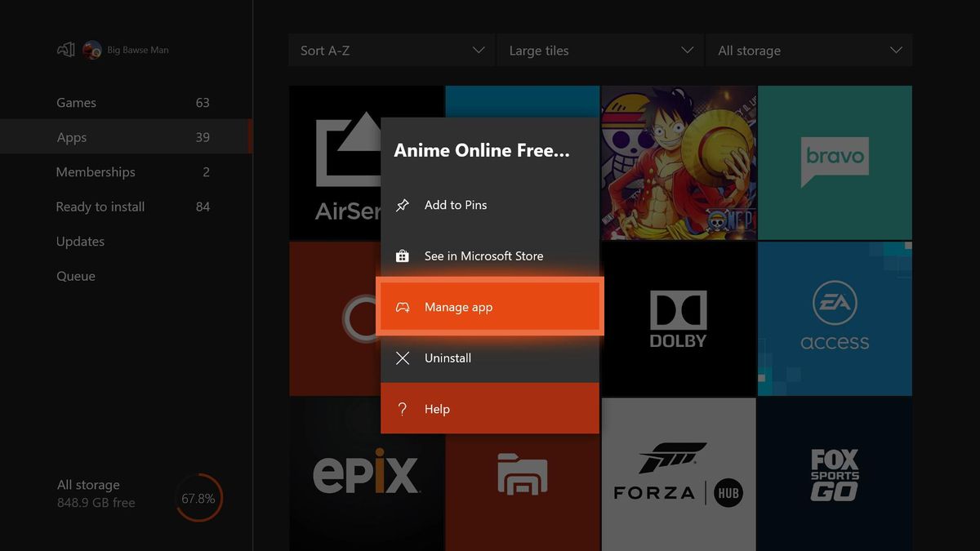
Task: Click the Help question mark icon
Action: 402,408
